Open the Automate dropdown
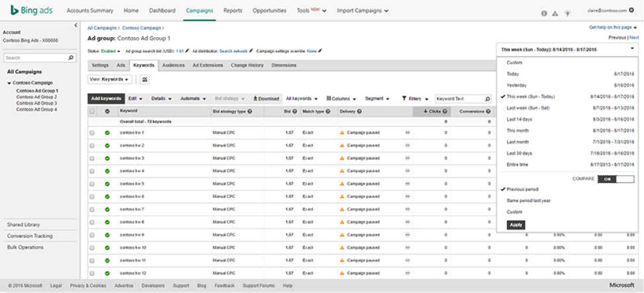 193,99
